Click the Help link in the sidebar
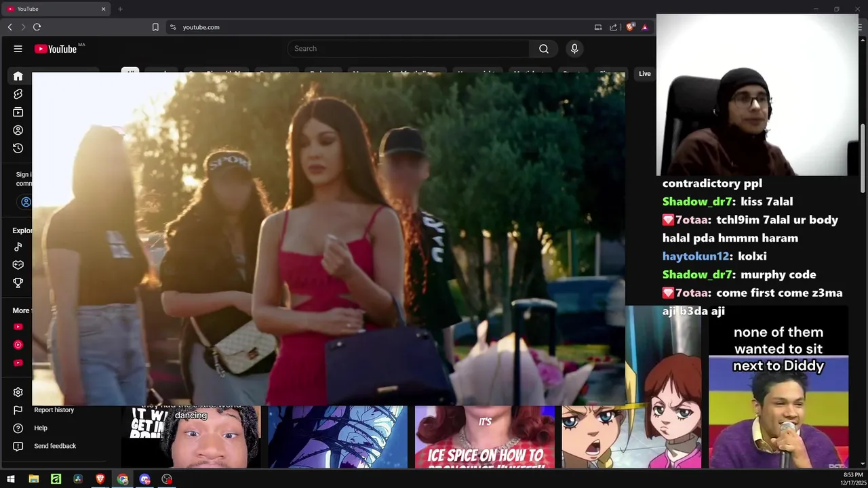868x488 pixels. point(41,428)
